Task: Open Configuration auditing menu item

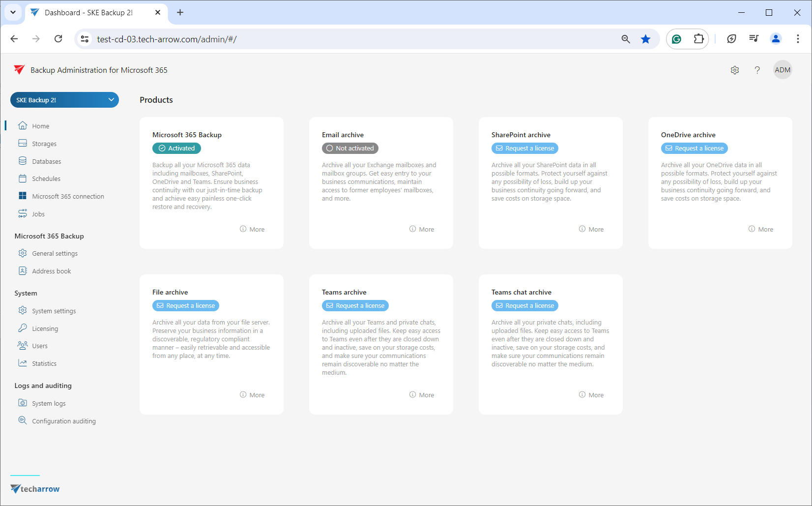Action: pos(63,421)
